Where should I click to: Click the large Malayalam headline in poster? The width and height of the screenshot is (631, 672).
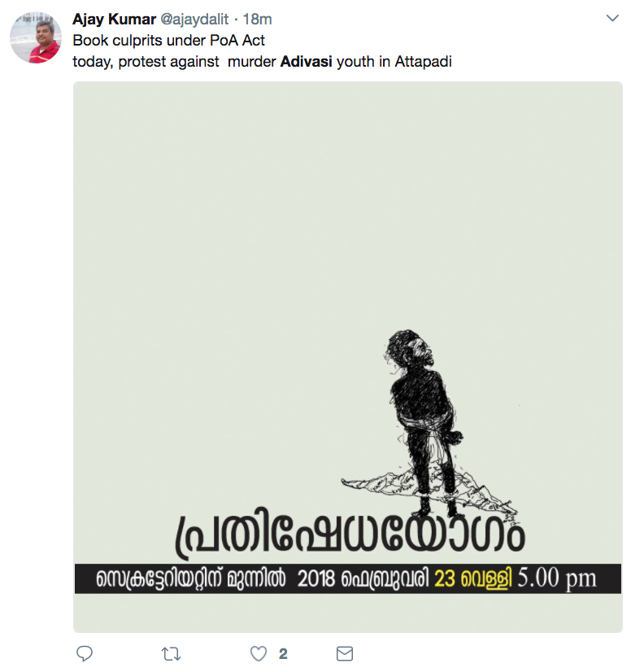(350, 534)
